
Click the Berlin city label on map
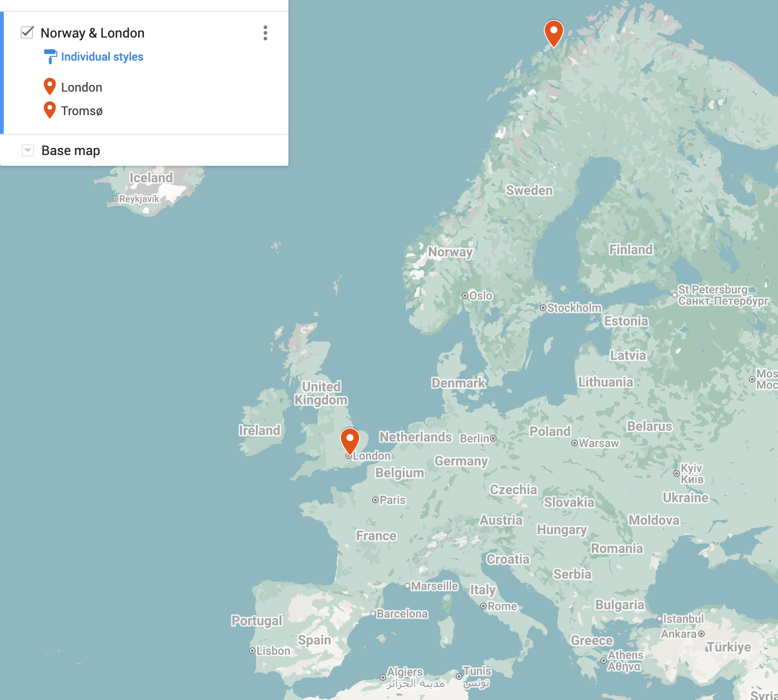tap(475, 438)
